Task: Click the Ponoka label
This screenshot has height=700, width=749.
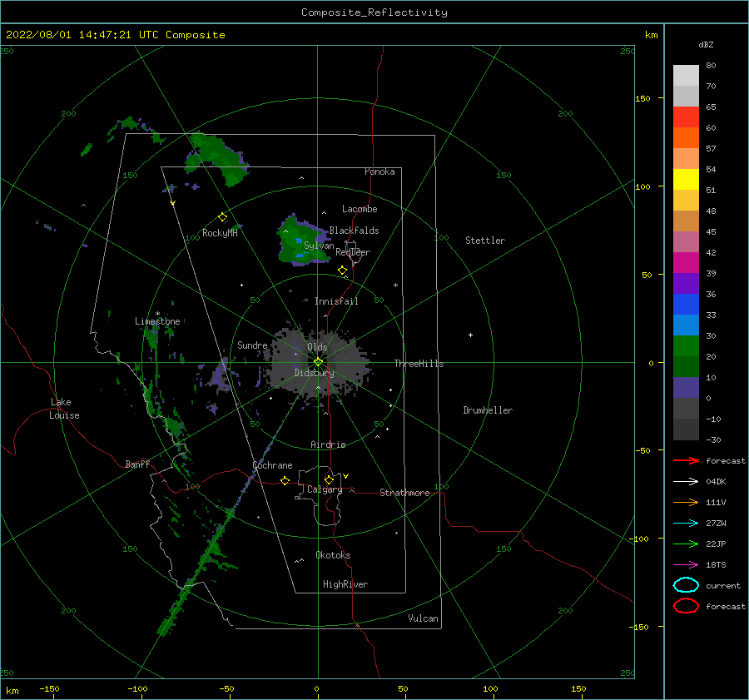Action: coord(379,171)
